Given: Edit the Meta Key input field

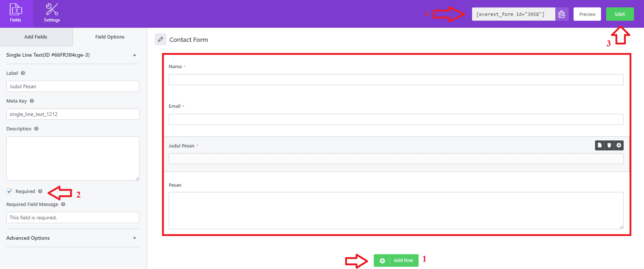Looking at the screenshot, I should pyautogui.click(x=73, y=114).
